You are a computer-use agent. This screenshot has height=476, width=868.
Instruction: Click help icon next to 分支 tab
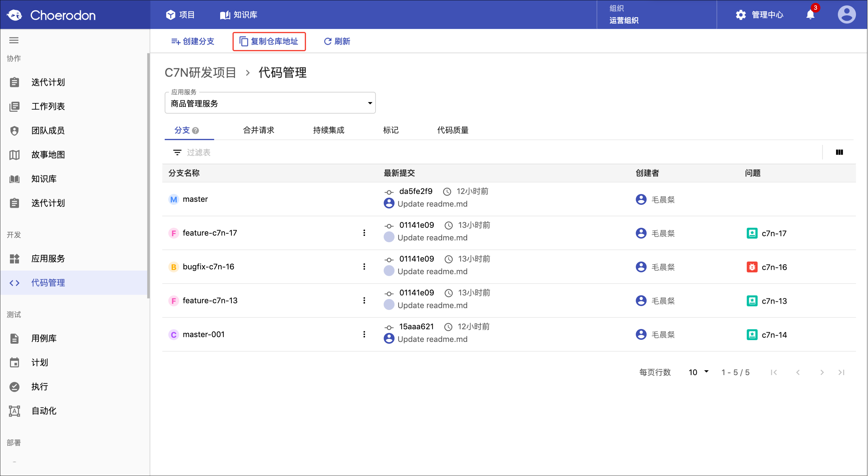[x=195, y=130]
